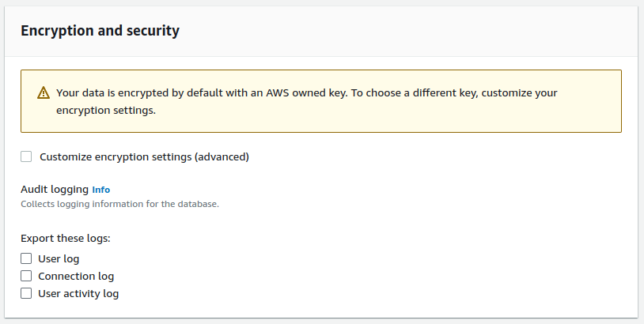Click the 'AWS owned key' phrase in the warning

click(x=307, y=92)
